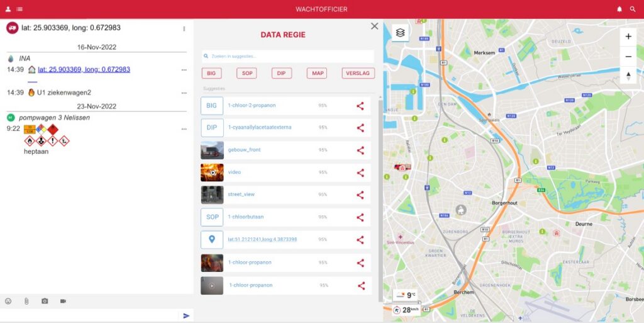Select the BIG filter tab
Image resolution: width=644 pixels, height=323 pixels.
point(211,73)
